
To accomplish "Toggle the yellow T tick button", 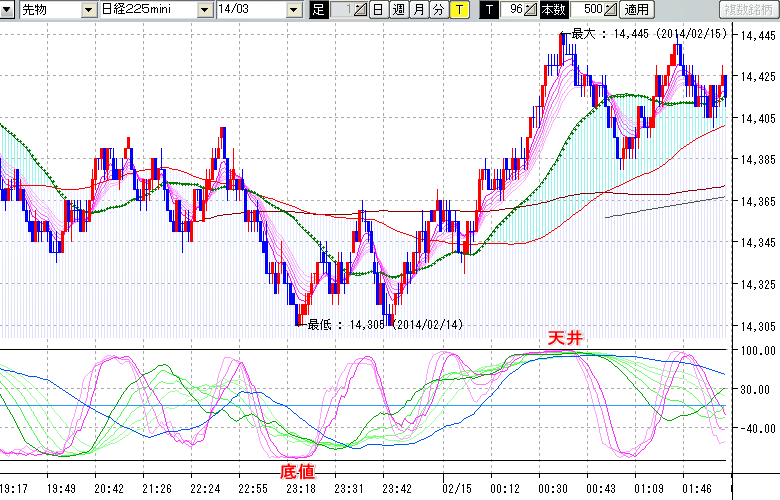I will [458, 10].
